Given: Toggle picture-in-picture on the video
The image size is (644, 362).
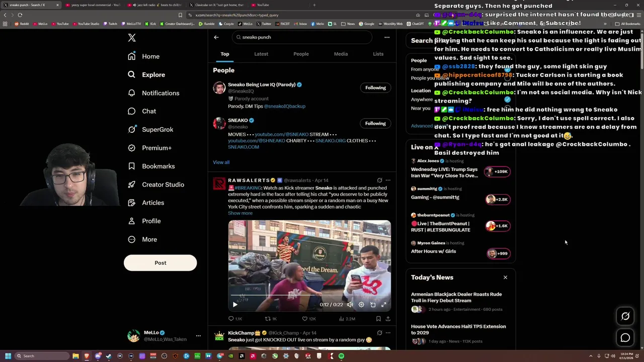Looking at the screenshot, I should pyautogui.click(x=373, y=304).
